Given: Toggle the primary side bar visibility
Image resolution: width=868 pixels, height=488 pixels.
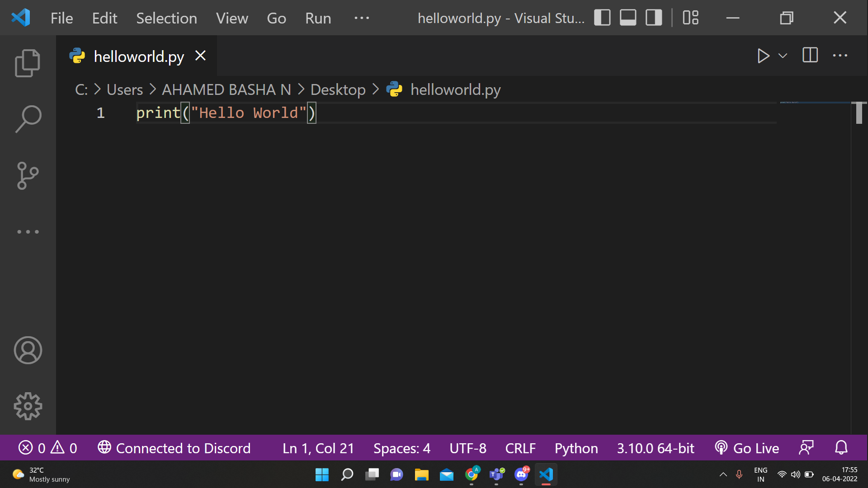Looking at the screenshot, I should 602,18.
